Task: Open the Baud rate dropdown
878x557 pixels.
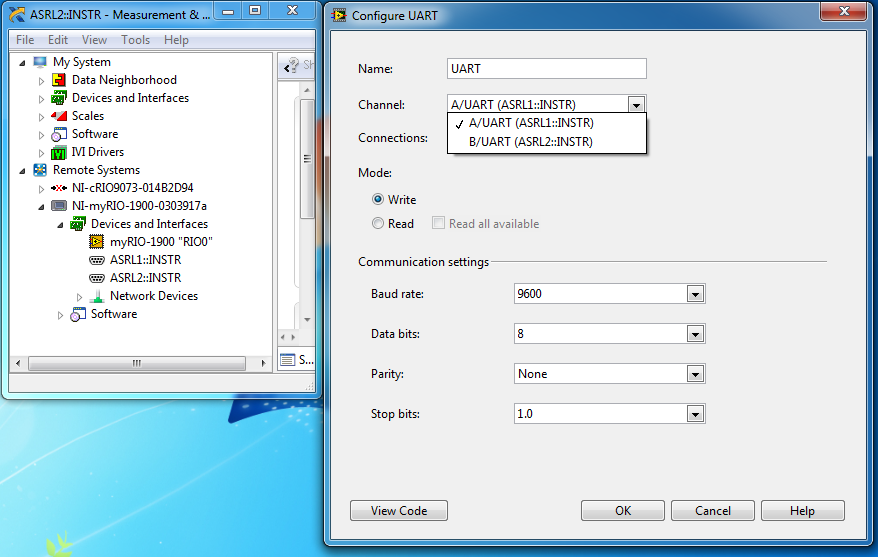Action: pos(695,294)
